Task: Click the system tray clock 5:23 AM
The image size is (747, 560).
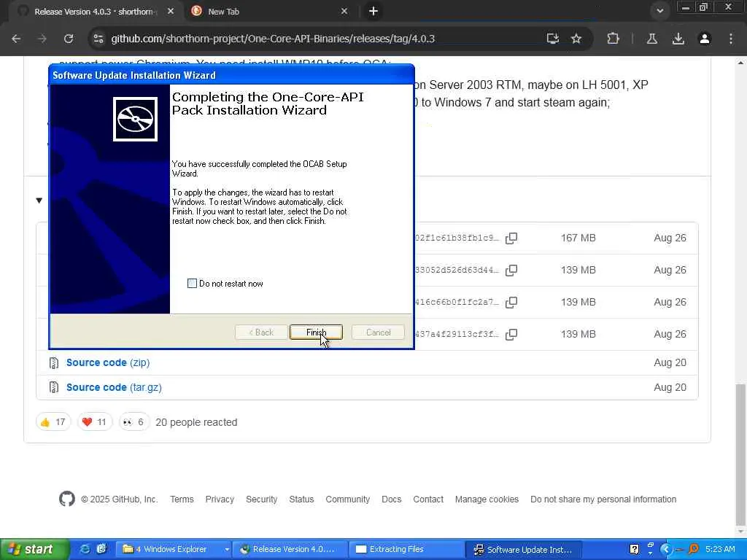Action: (720, 550)
